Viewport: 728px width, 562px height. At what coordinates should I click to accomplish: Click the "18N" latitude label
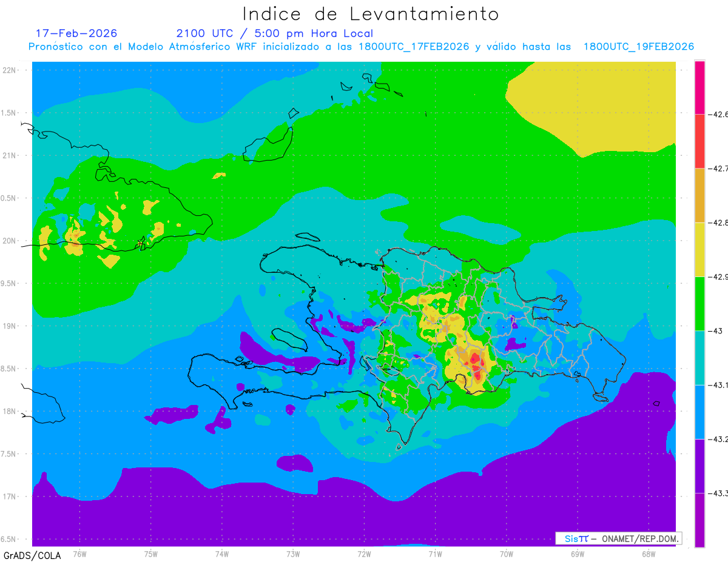pyautogui.click(x=10, y=411)
